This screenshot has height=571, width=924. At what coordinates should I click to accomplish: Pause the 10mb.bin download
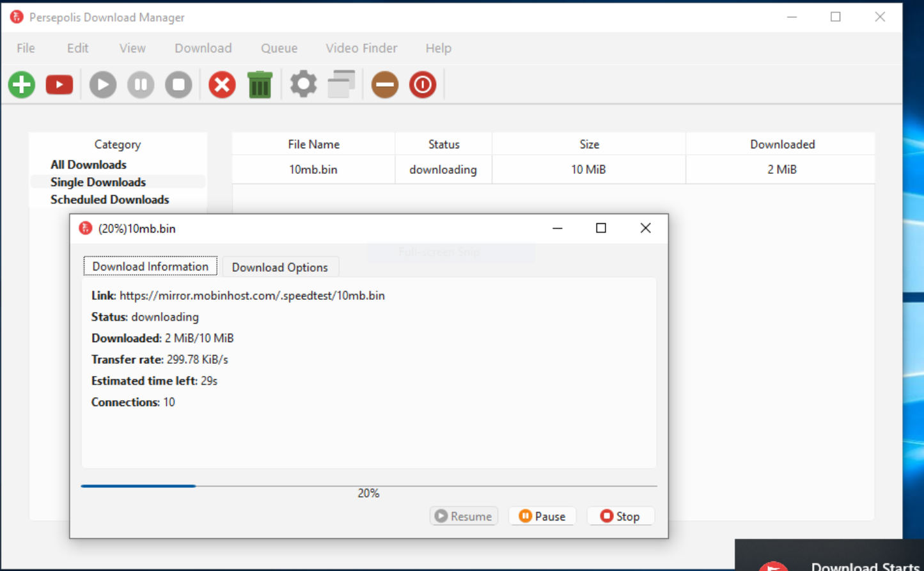[542, 516]
